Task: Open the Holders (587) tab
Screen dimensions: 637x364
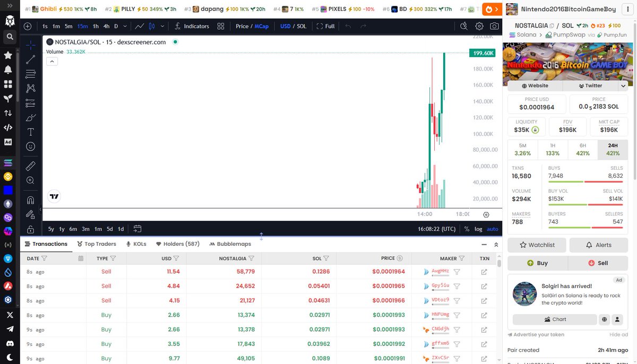Action: 178,244
